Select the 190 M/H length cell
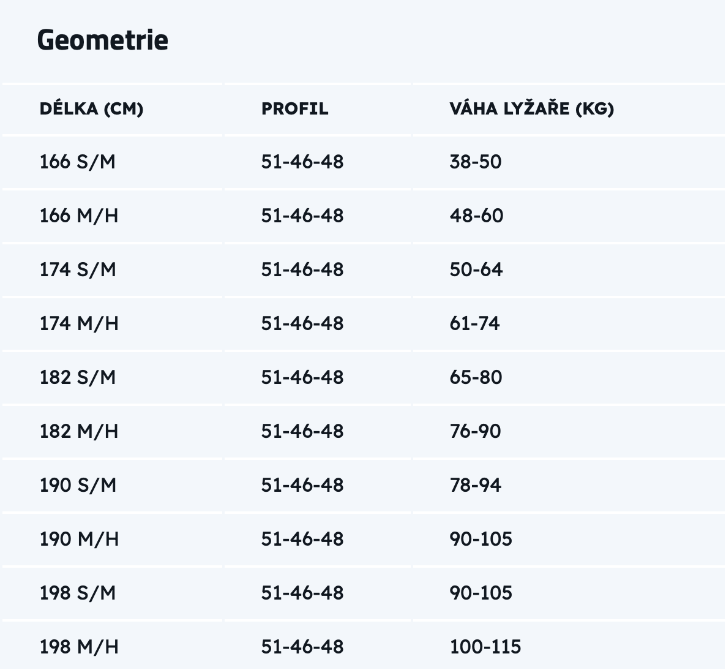This screenshot has width=725, height=669. (x=79, y=540)
